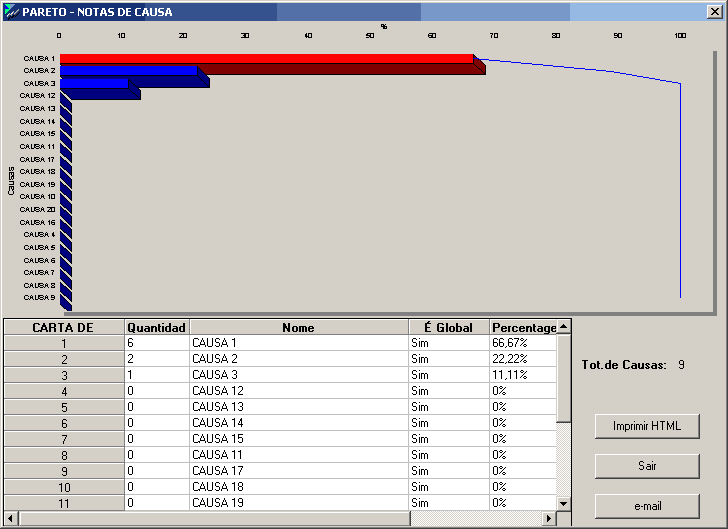Click the CAUSA 14 name cell
Image resolution: width=728 pixels, height=529 pixels.
tap(299, 423)
